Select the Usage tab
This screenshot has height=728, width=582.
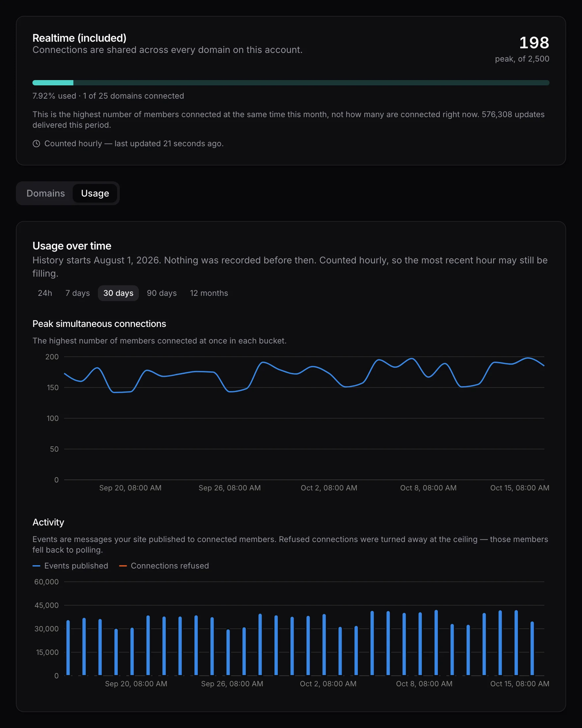click(x=95, y=193)
